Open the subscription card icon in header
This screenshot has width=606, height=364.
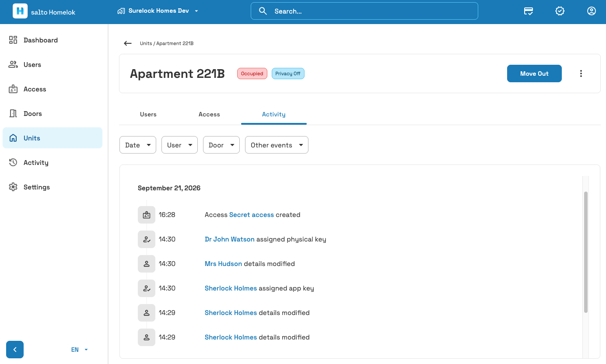click(529, 11)
